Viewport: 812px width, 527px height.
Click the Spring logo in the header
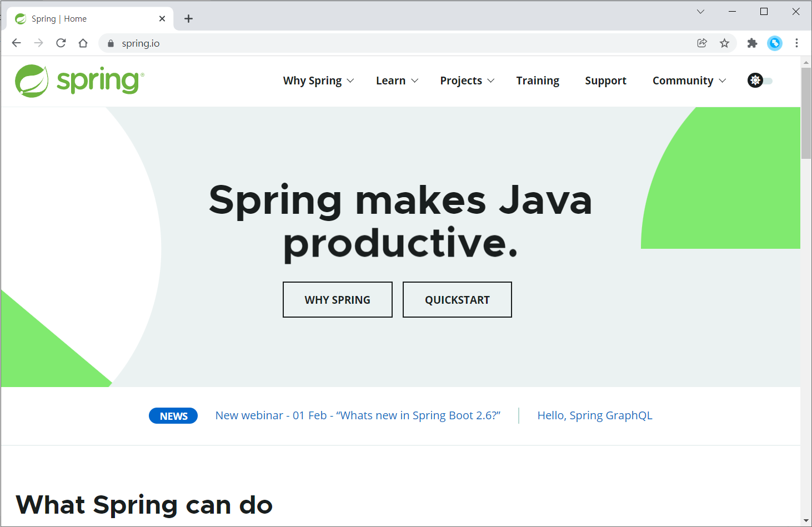79,81
